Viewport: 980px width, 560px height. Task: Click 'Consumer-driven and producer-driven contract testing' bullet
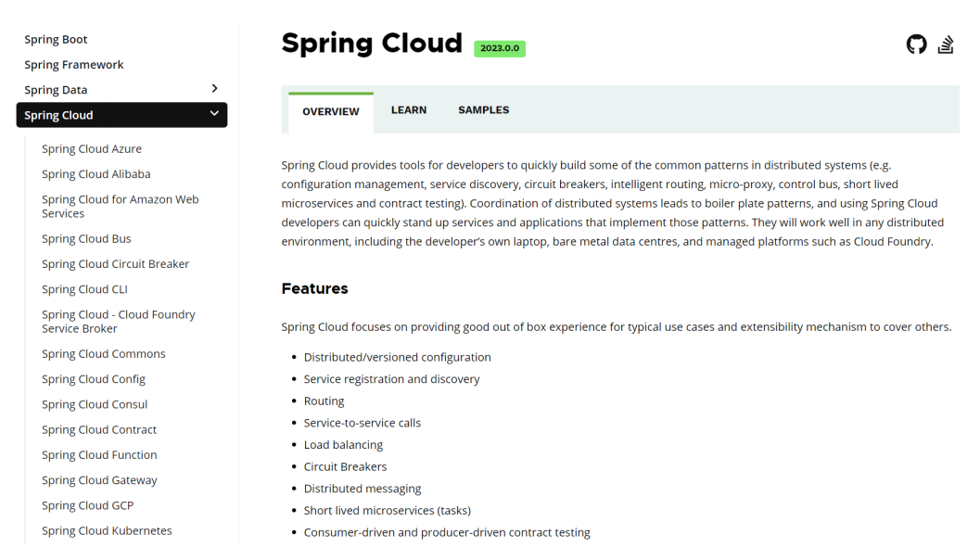pyautogui.click(x=447, y=532)
